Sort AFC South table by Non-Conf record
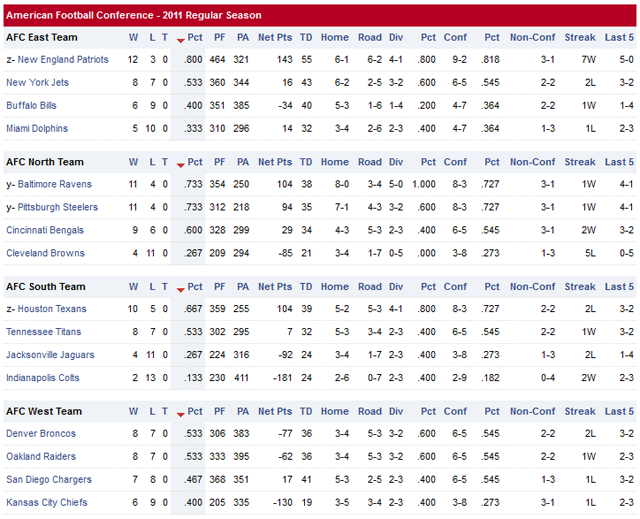Image resolution: width=640 pixels, height=519 pixels. coord(533,287)
